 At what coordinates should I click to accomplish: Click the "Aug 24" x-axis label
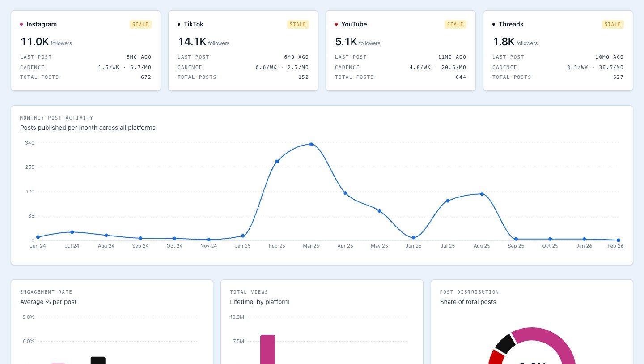pyautogui.click(x=106, y=246)
